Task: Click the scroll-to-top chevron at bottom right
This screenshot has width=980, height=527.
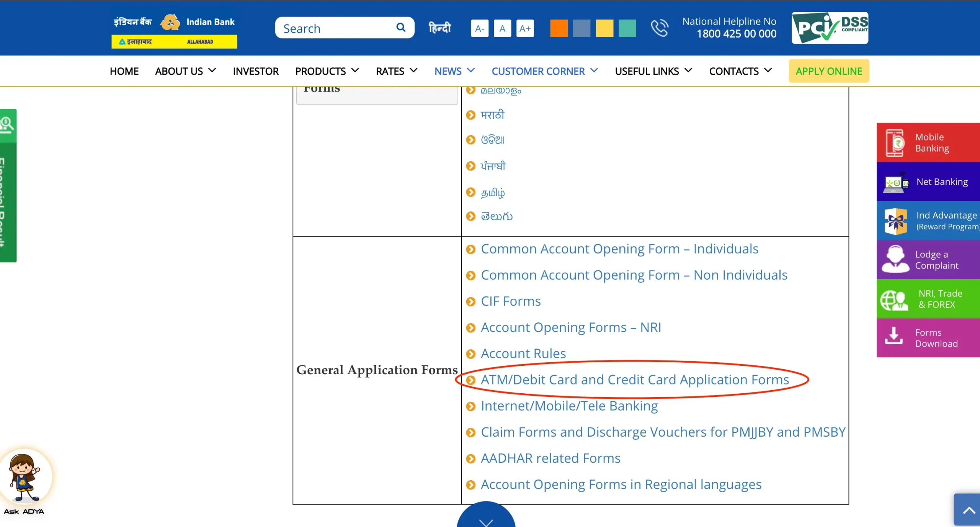Action: pyautogui.click(x=969, y=509)
